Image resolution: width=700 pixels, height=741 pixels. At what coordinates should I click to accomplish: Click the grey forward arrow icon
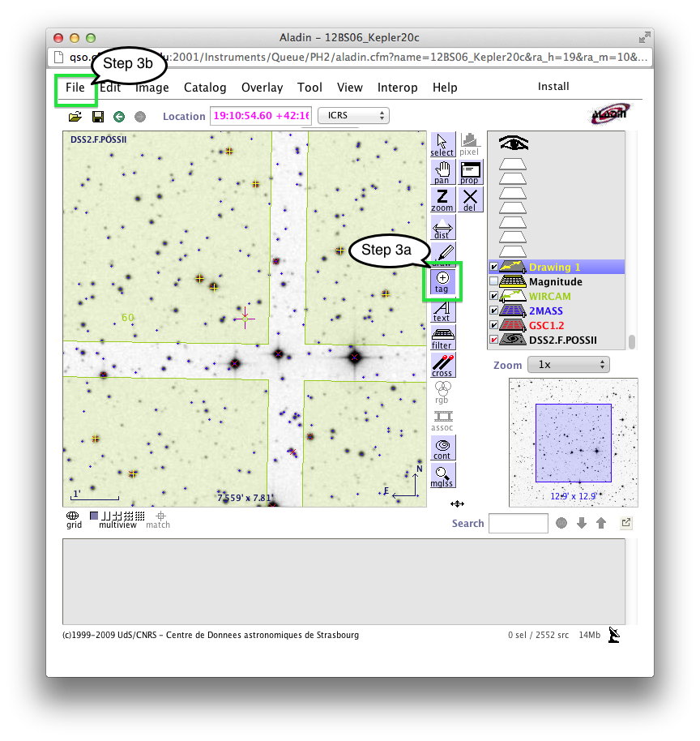tap(140, 117)
